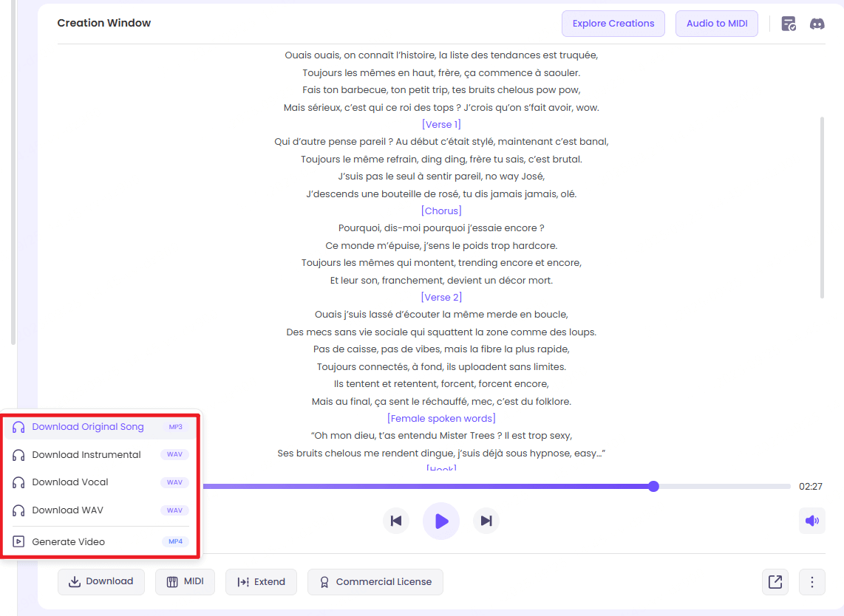Image resolution: width=844 pixels, height=616 pixels.
Task: Click the Download button
Action: tap(101, 581)
